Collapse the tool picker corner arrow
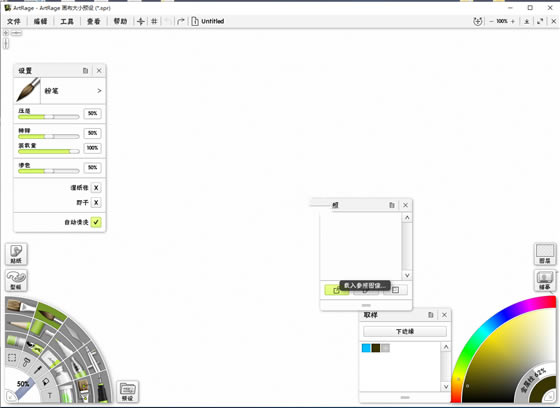This screenshot has height=408, width=560. (x=10, y=397)
